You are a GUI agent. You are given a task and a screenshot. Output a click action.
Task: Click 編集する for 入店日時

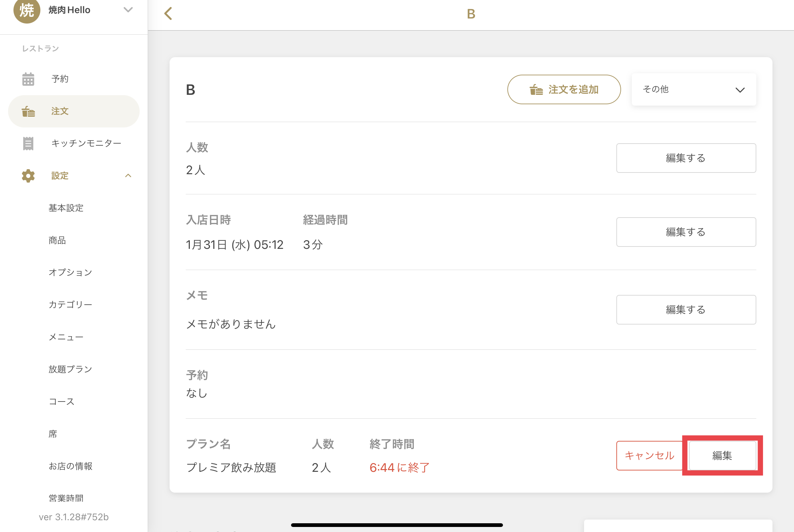tap(686, 232)
